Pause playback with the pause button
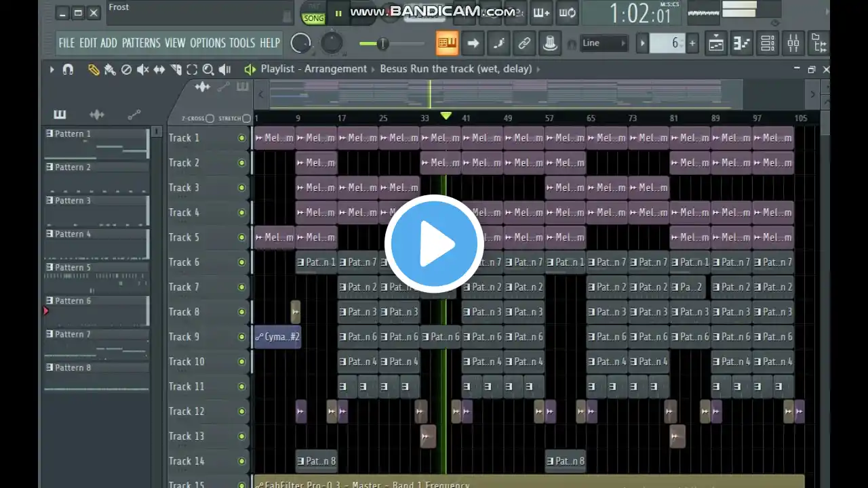 point(338,14)
